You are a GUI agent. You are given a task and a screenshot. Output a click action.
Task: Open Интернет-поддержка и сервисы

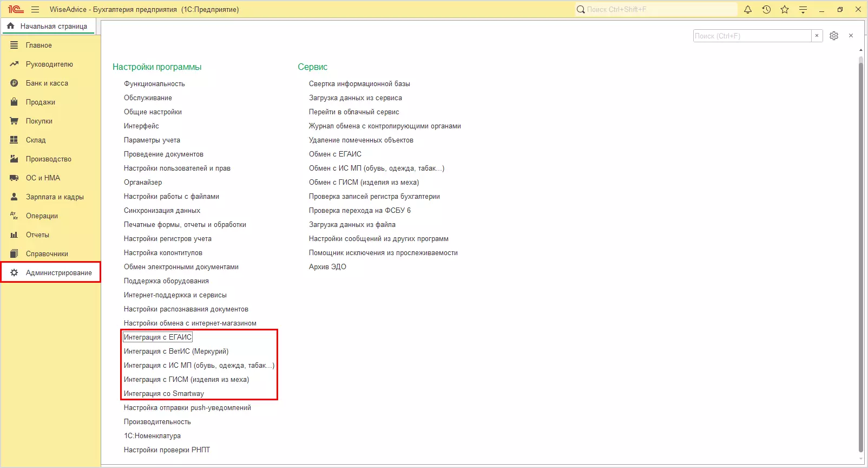(175, 295)
